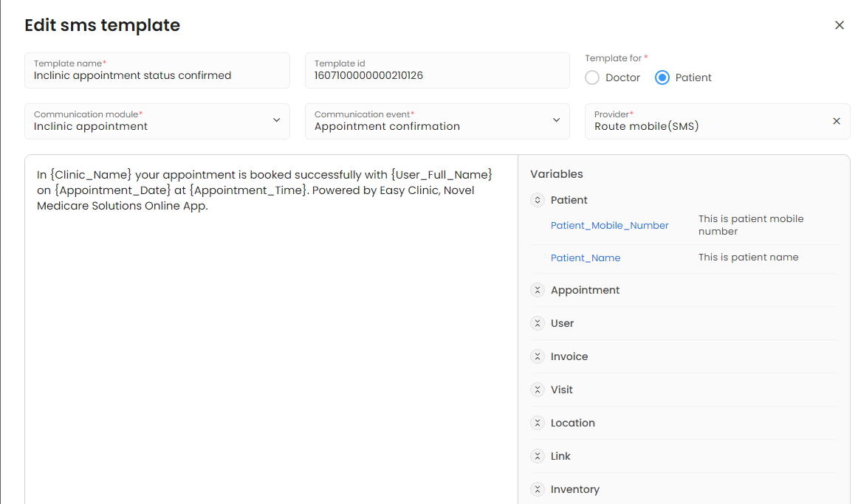
Task: Expand the Visit variables section
Action: 538,390
